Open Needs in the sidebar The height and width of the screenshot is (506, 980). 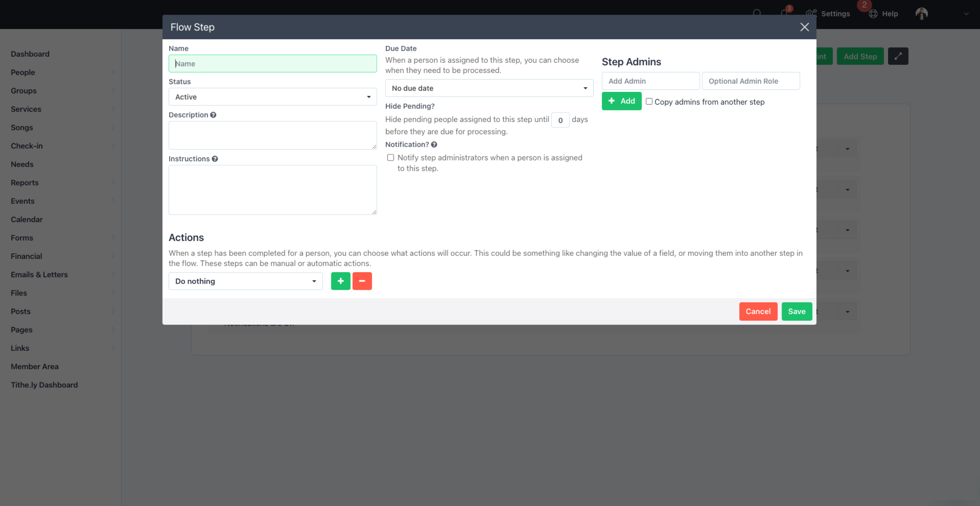click(22, 164)
